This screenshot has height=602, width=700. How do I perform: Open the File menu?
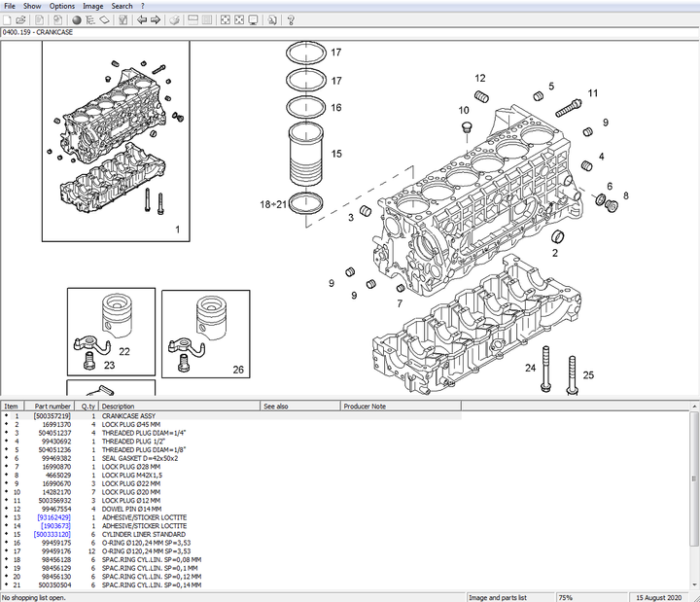(10, 6)
